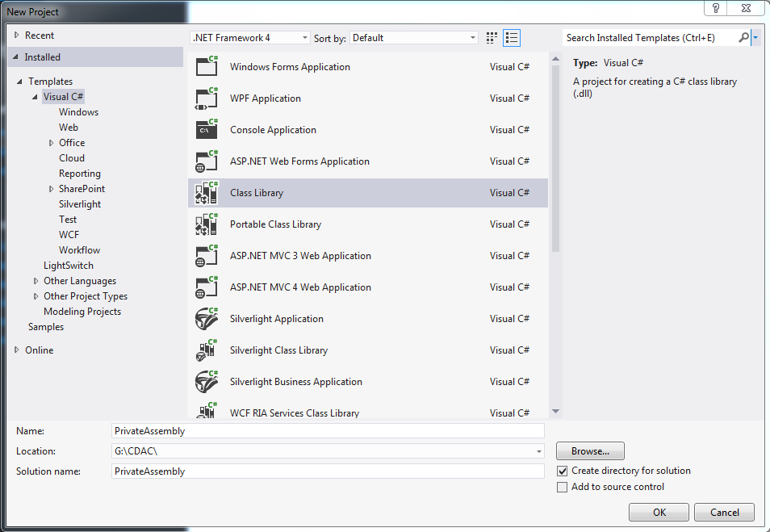The width and height of the screenshot is (770, 532).
Task: Switch to medium icons list view
Action: 512,38
